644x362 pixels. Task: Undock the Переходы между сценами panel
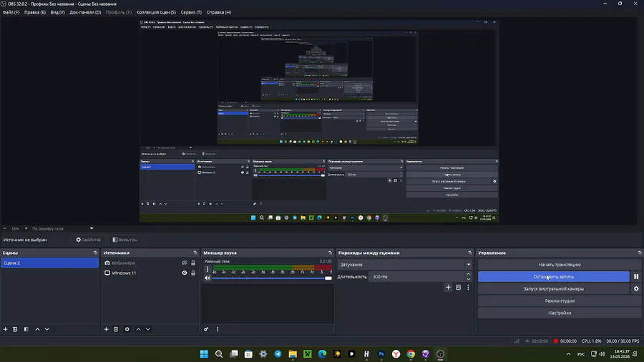click(470, 253)
